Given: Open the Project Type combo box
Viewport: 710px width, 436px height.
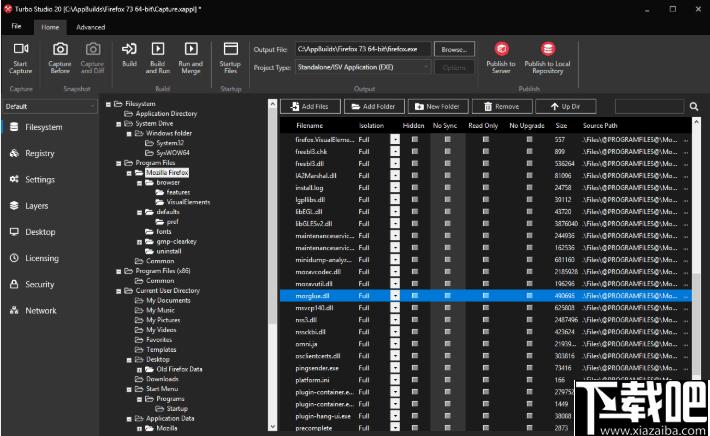Looking at the screenshot, I should pyautogui.click(x=363, y=67).
